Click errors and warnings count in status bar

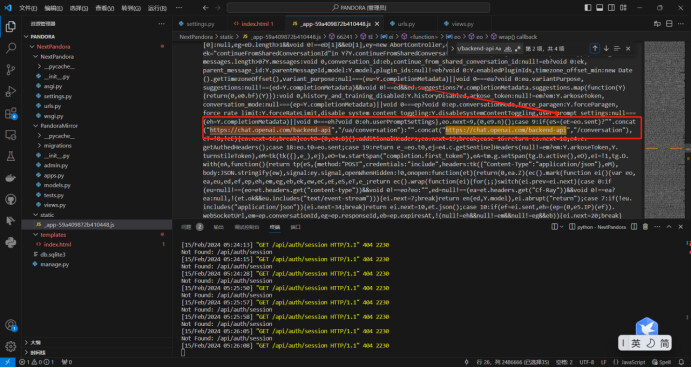click(x=36, y=362)
